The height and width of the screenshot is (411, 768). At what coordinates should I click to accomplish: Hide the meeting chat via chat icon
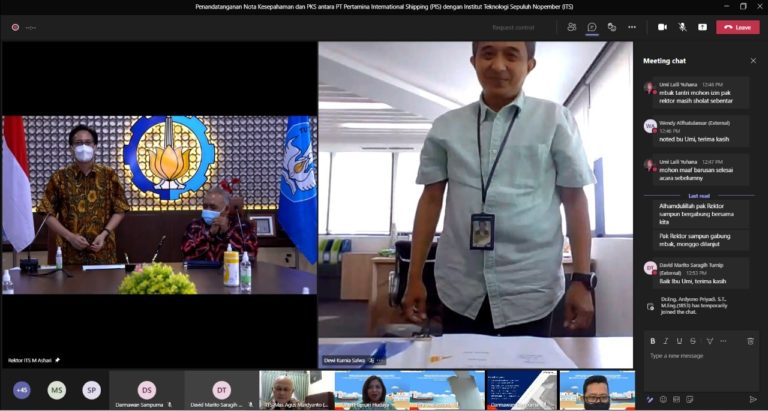(592, 27)
